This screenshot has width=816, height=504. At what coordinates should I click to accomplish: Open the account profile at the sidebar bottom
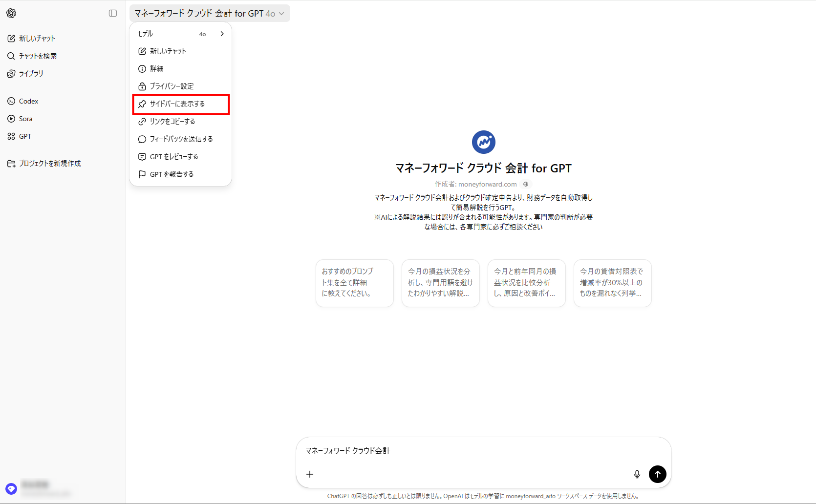[63, 488]
